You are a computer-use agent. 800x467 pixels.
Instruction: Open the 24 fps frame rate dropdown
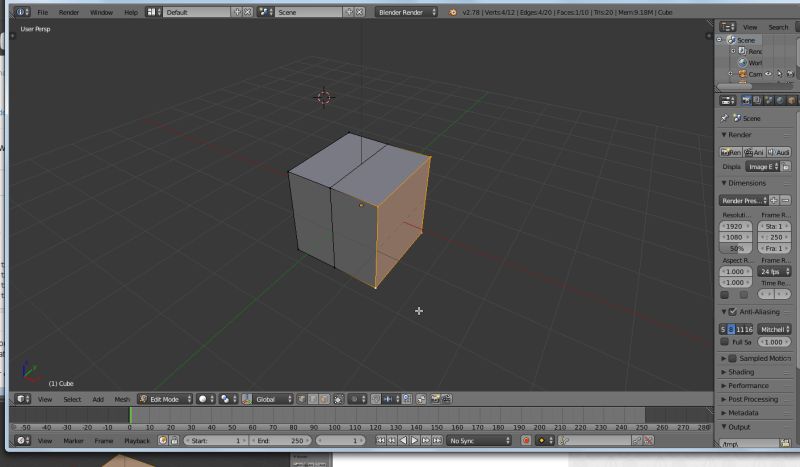774,272
